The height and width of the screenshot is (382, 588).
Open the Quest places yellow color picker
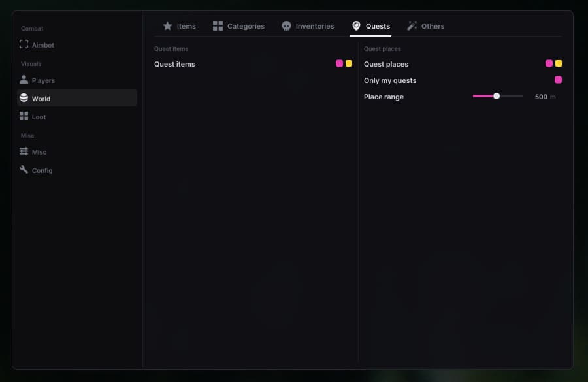559,63
